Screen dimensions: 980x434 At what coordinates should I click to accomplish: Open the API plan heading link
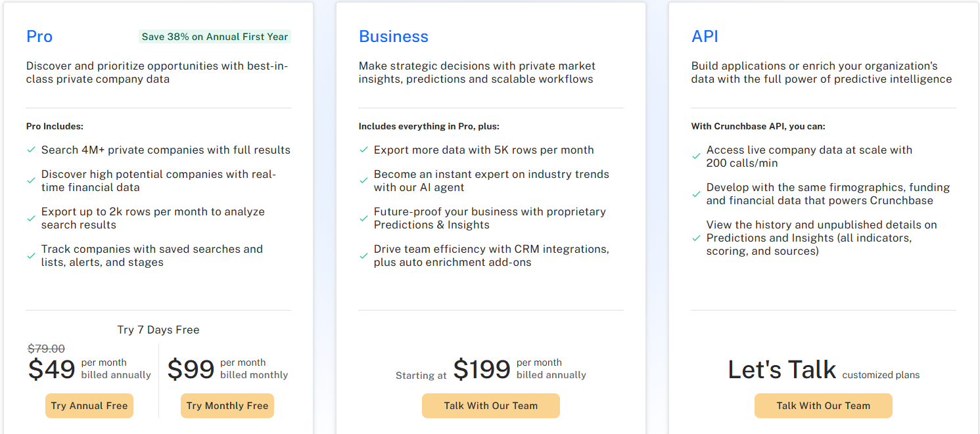[704, 37]
